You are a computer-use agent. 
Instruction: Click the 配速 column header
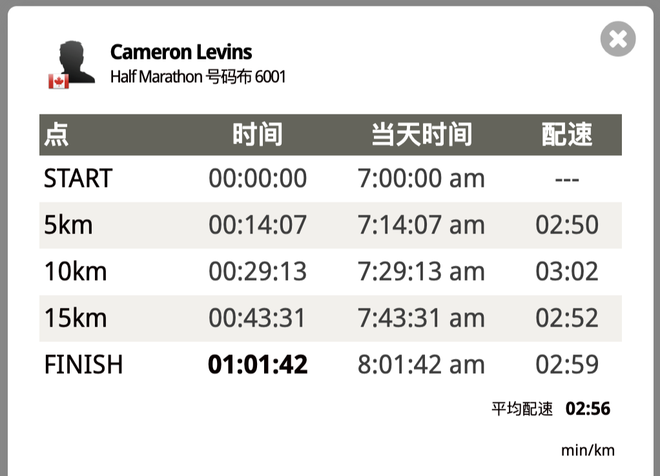click(x=567, y=135)
